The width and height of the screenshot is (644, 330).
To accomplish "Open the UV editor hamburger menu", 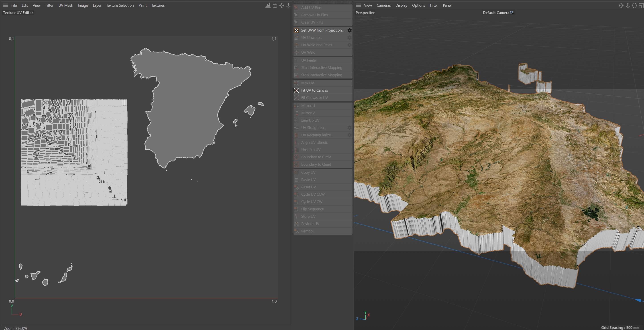I will coord(6,5).
